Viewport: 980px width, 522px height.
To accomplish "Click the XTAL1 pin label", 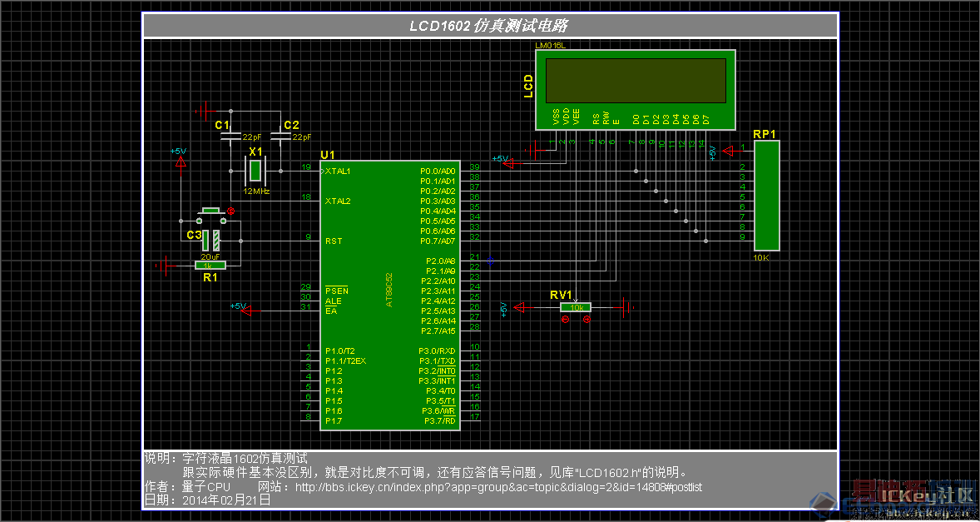I will [338, 171].
